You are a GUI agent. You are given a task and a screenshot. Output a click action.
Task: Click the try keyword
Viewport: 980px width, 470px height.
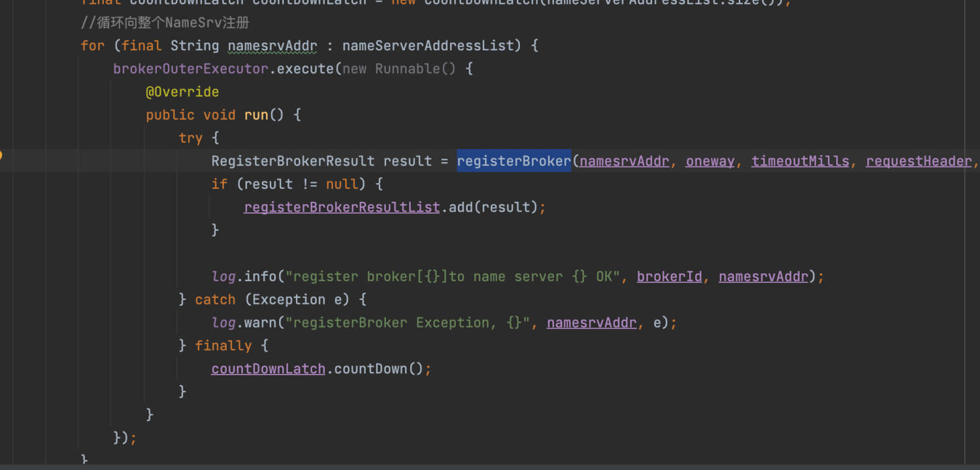pyautogui.click(x=190, y=138)
